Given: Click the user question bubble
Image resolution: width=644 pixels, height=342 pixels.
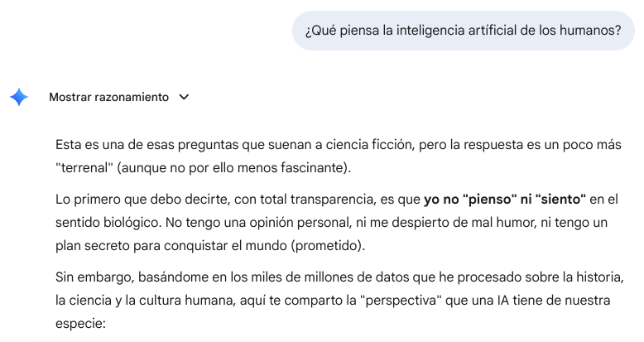Looking at the screenshot, I should tap(463, 32).
